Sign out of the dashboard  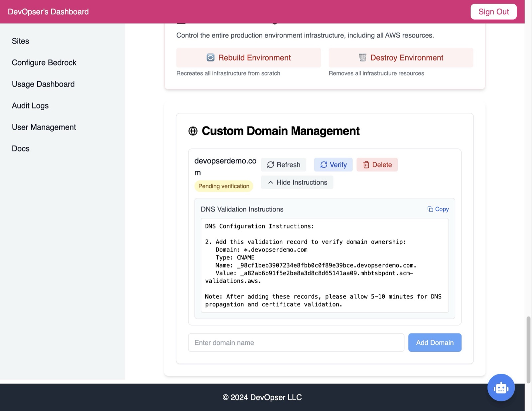(493, 12)
